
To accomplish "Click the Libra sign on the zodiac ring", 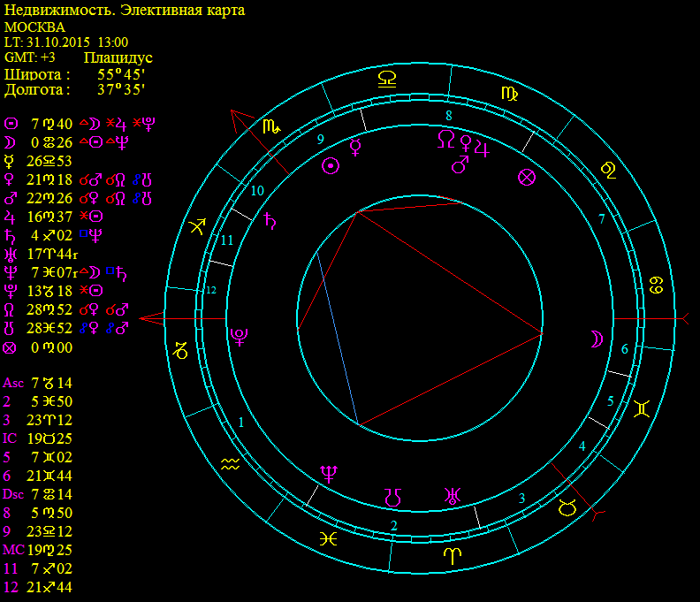I will [x=387, y=79].
